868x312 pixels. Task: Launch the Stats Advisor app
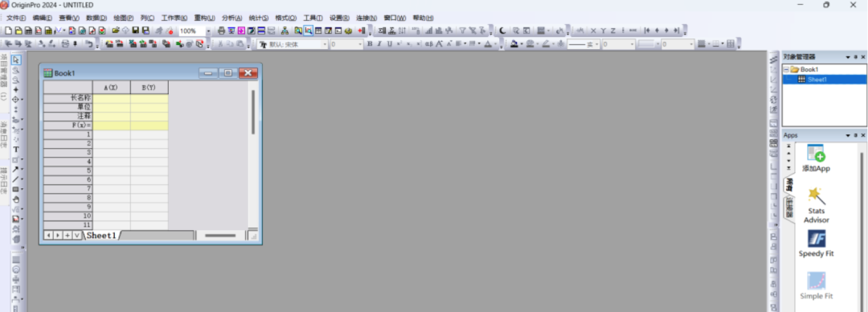point(816,205)
